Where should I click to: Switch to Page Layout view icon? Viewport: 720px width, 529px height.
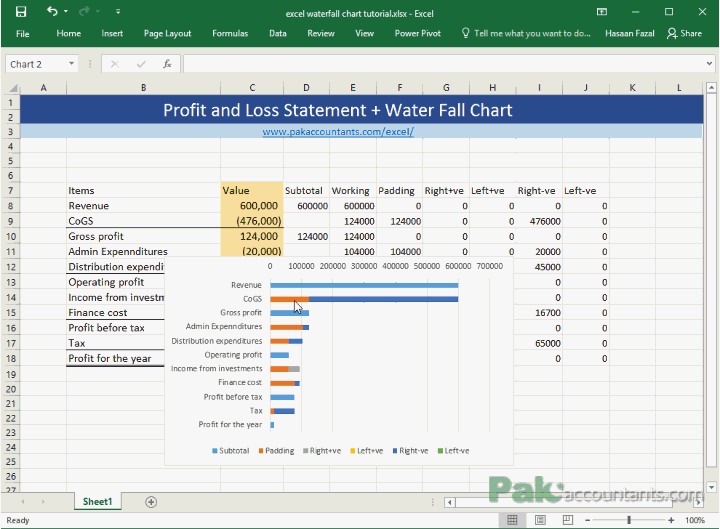click(540, 520)
